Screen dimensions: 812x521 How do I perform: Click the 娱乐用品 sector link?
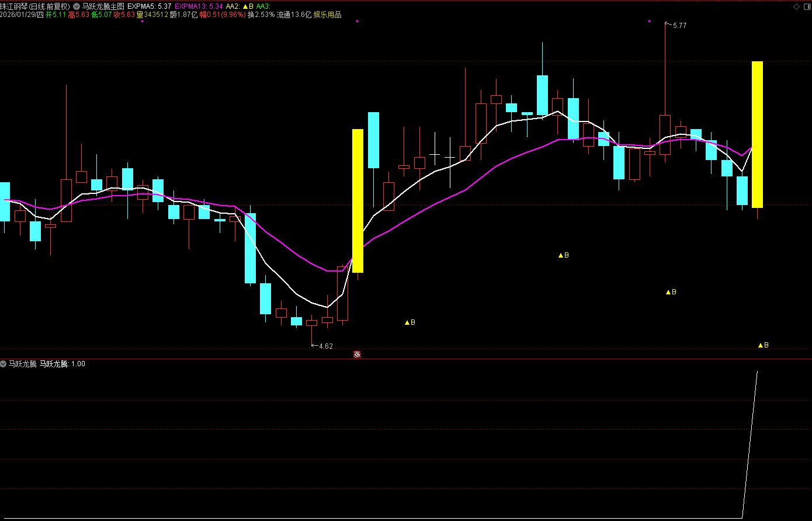point(327,15)
